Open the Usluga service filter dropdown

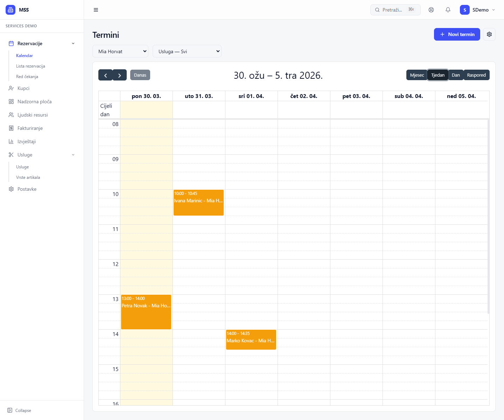(x=187, y=51)
